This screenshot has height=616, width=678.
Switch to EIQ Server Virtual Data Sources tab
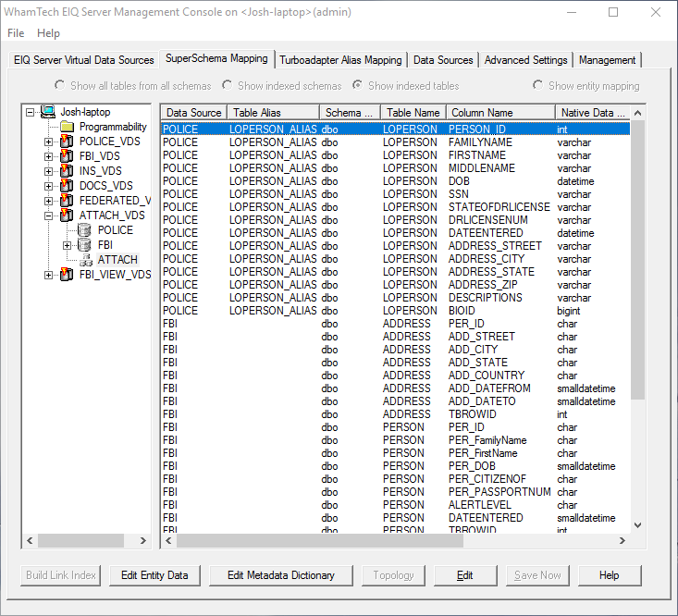click(84, 60)
